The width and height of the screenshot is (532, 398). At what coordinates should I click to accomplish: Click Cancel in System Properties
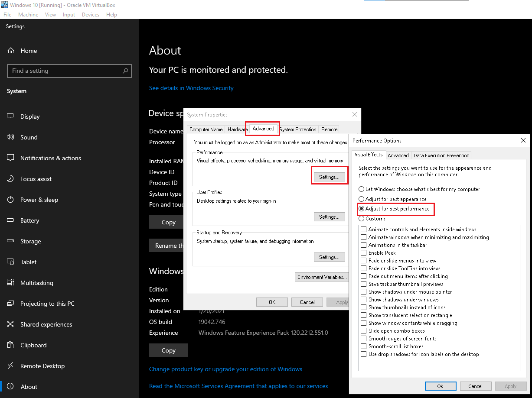click(307, 302)
